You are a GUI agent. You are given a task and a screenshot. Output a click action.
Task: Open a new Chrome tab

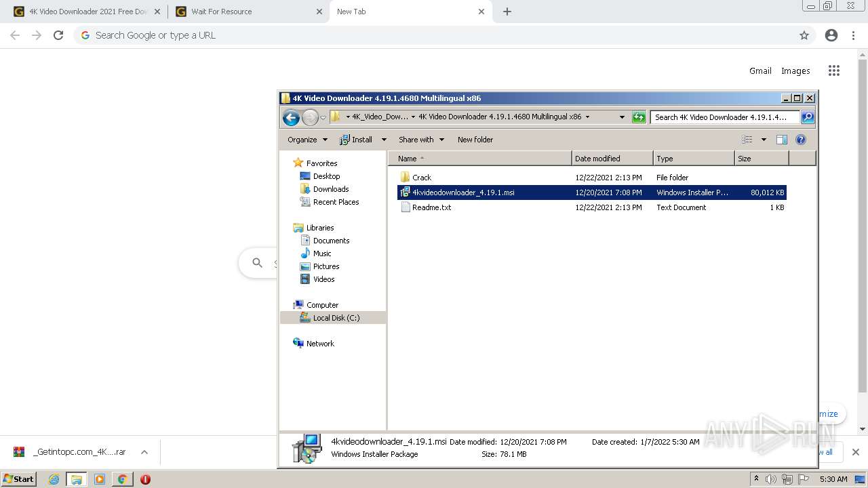click(x=507, y=12)
